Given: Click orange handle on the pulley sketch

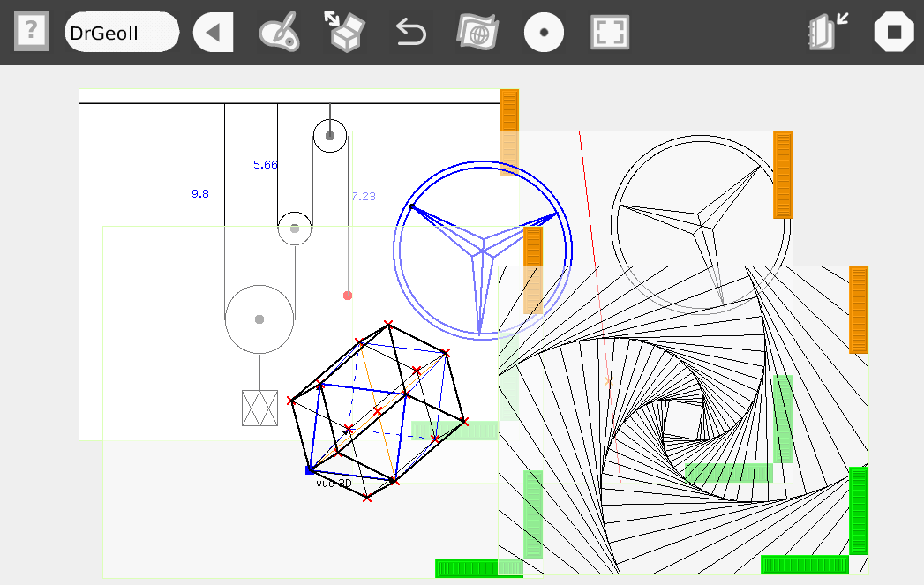Looking at the screenshot, I should [x=509, y=110].
